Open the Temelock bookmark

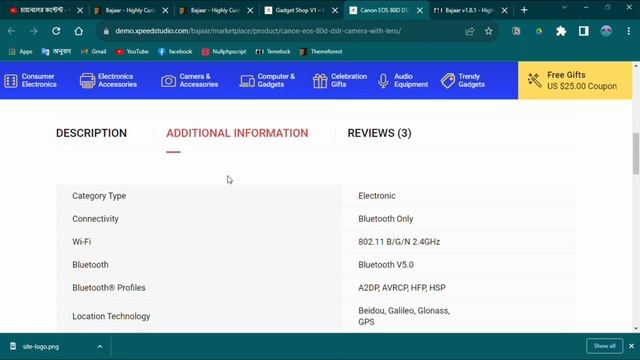pos(273,52)
